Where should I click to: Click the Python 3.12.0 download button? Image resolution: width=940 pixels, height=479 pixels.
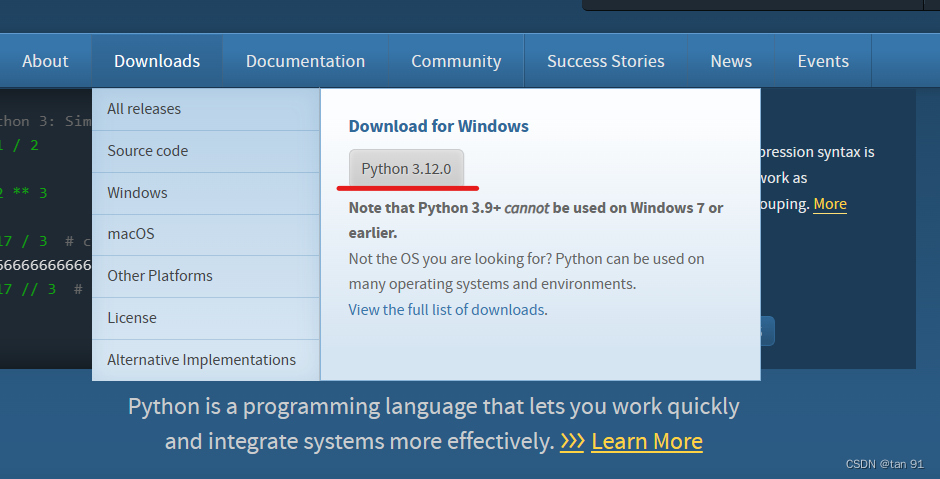coord(406,169)
